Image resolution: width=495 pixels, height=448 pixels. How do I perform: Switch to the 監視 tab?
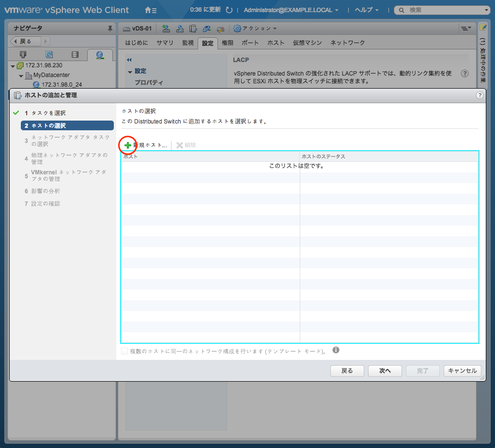(x=188, y=43)
